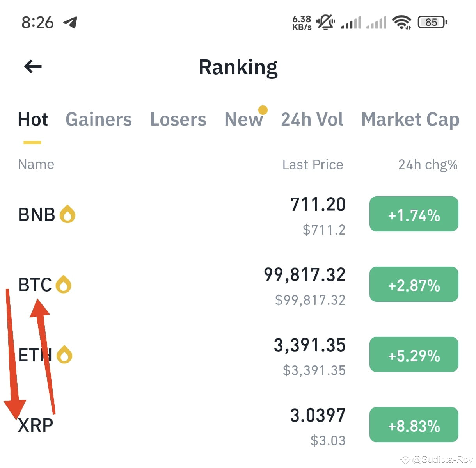The height and width of the screenshot is (468, 476).
Task: Toggle sort by 24h chg% column
Action: coord(428,164)
